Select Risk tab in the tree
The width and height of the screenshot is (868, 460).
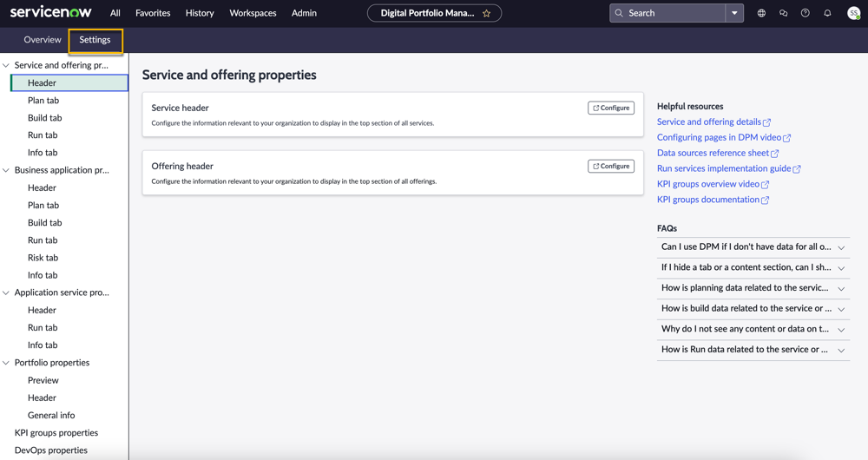tap(43, 258)
